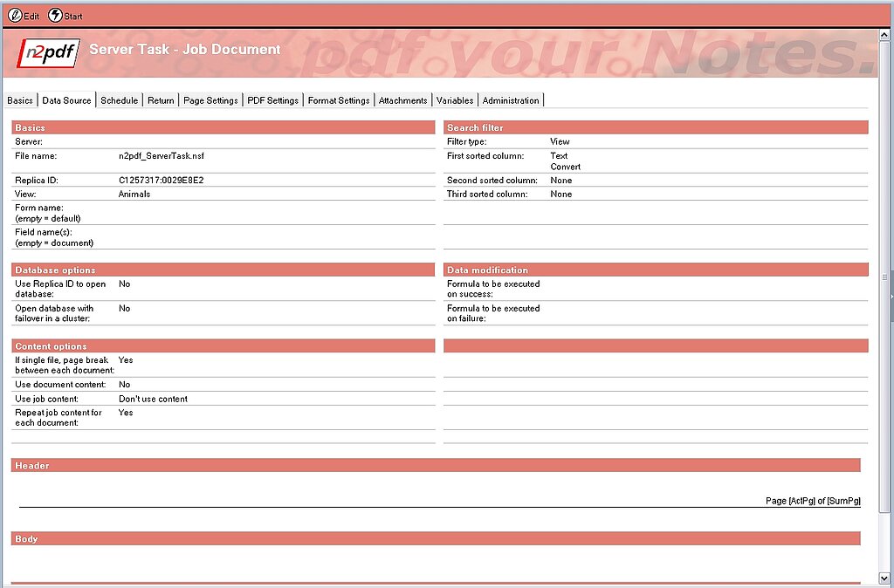Image resolution: width=894 pixels, height=588 pixels.
Task: Switch to the PDF Settings tab
Action: click(x=272, y=100)
